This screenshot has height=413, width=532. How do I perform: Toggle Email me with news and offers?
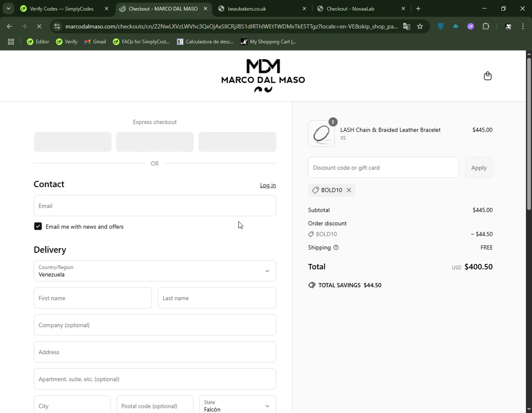(38, 226)
